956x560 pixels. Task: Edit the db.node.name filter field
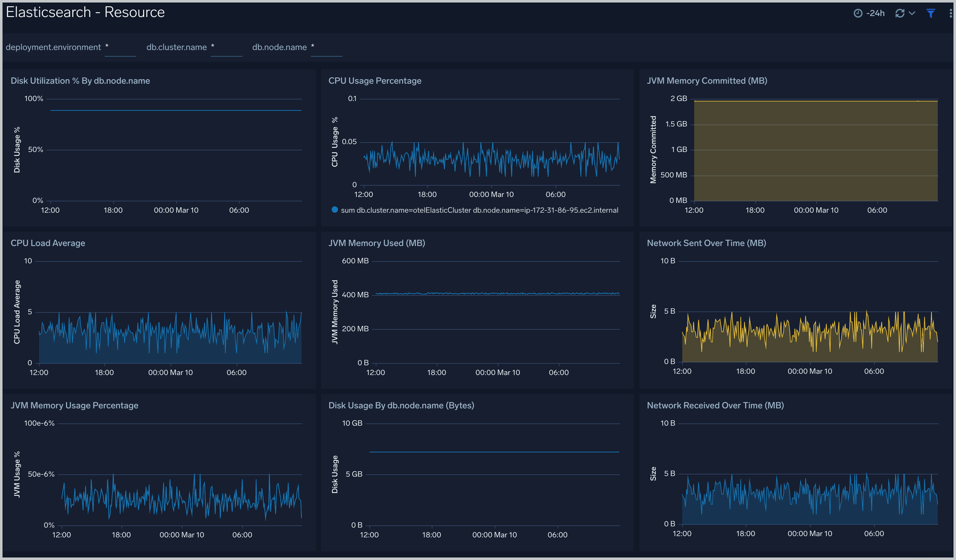tap(327, 48)
